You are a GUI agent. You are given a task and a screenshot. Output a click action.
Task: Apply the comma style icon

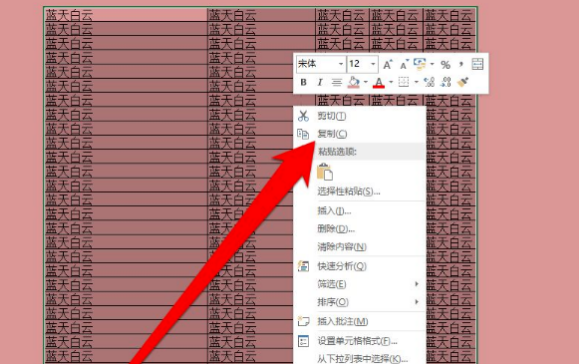(x=461, y=64)
